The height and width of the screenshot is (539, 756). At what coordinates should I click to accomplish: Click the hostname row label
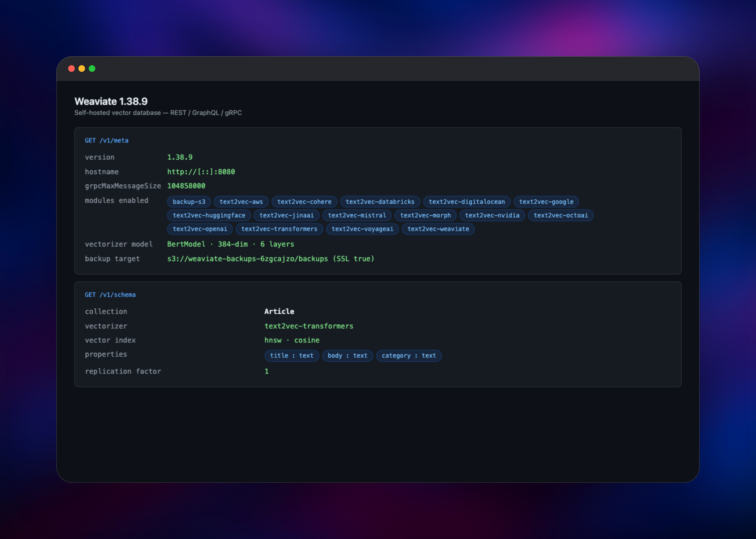[102, 172]
